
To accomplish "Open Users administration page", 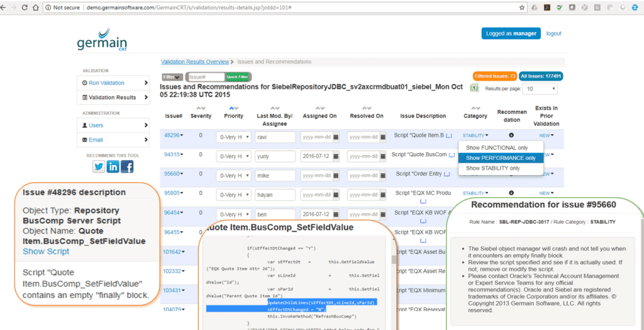I will point(113,125).
